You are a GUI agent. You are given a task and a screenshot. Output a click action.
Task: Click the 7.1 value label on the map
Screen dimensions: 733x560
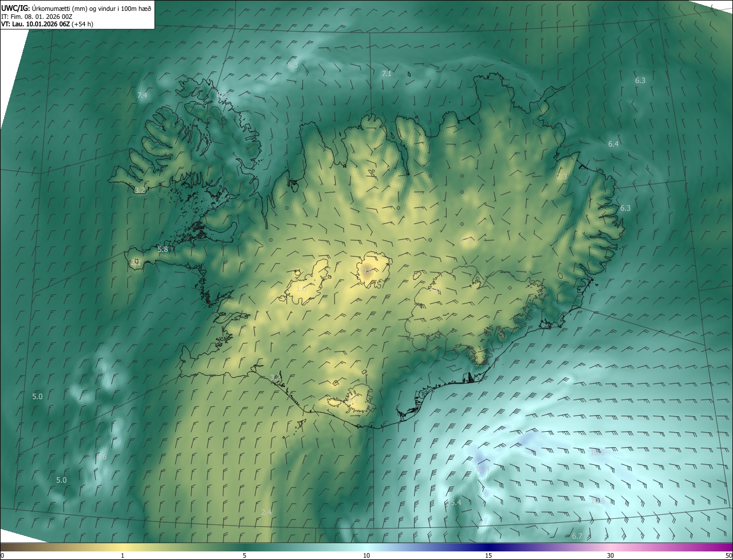coord(387,74)
